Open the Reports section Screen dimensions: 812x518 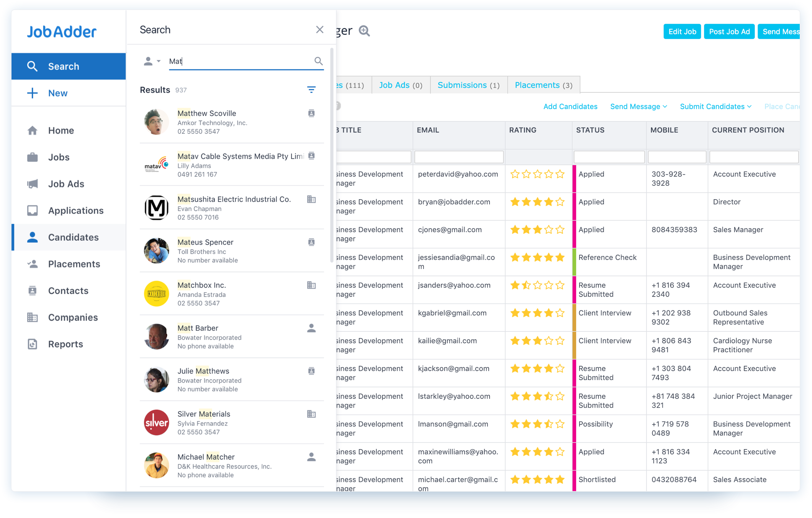65,344
